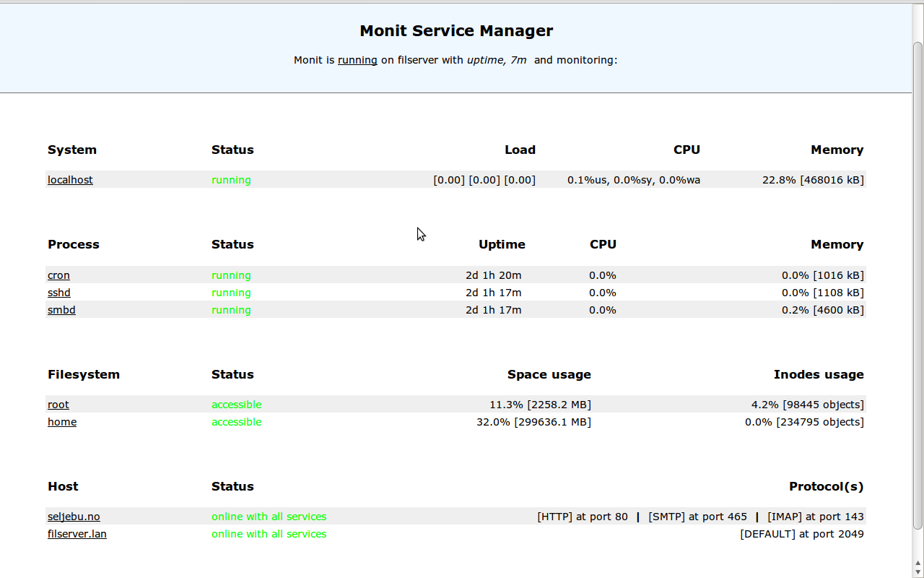The width and height of the screenshot is (924, 578).
Task: Click the [DEFAULT] at port 2049 entry
Action: coord(801,534)
